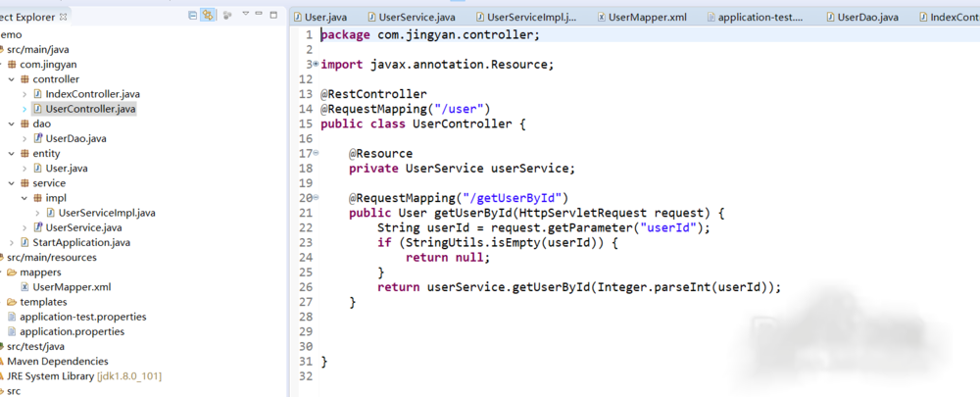980x397 pixels.
Task: Toggle Link with Editor in Project Explorer
Action: [208, 16]
